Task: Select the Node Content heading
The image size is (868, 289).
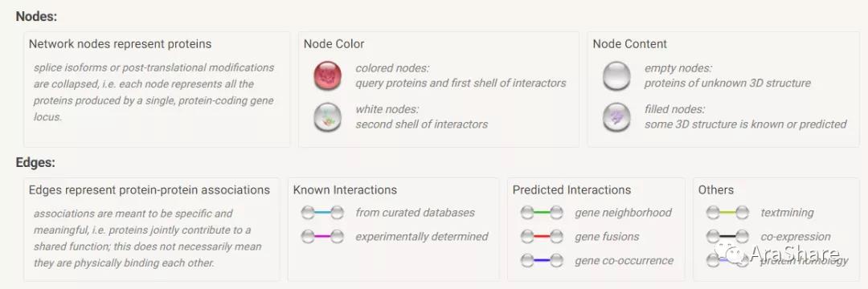Action: point(630,43)
